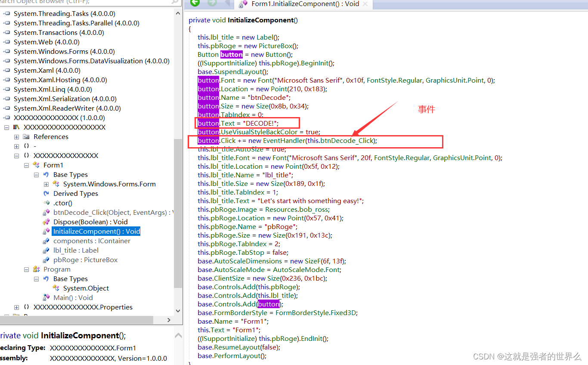
Task: Click the icon beside XXXXXXXXXXXXXXX (1.0.0.0)
Action: tap(7, 118)
